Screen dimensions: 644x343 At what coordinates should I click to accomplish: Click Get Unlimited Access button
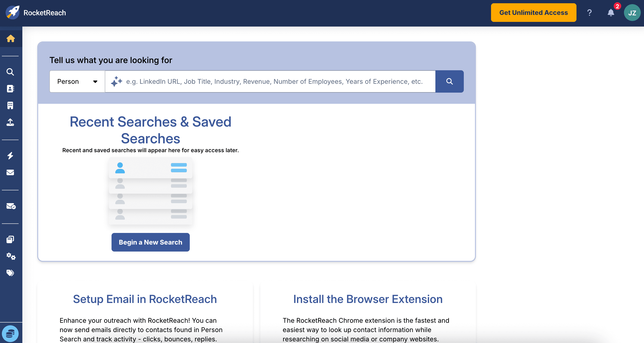(x=533, y=13)
